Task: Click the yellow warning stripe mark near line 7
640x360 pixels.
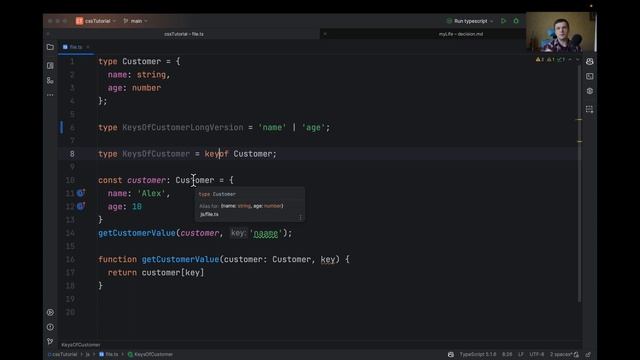Action: pyautogui.click(x=579, y=141)
